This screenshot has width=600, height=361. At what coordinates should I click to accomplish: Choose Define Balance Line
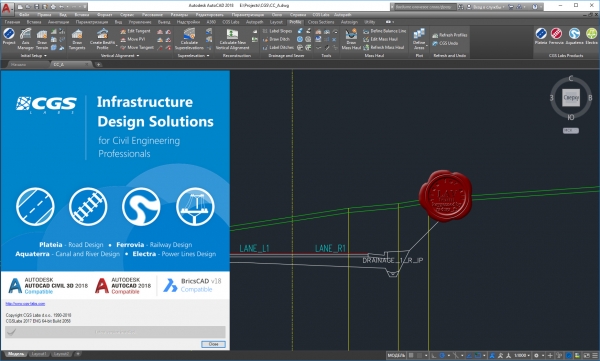[385, 31]
